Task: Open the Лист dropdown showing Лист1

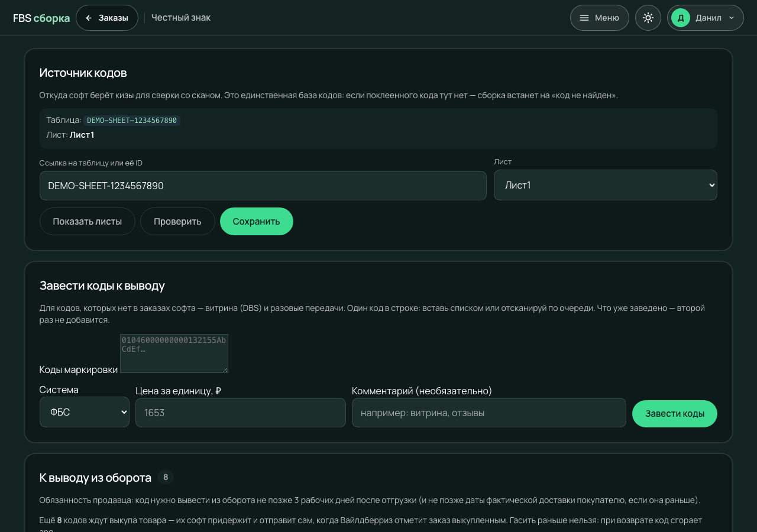Action: point(606,185)
